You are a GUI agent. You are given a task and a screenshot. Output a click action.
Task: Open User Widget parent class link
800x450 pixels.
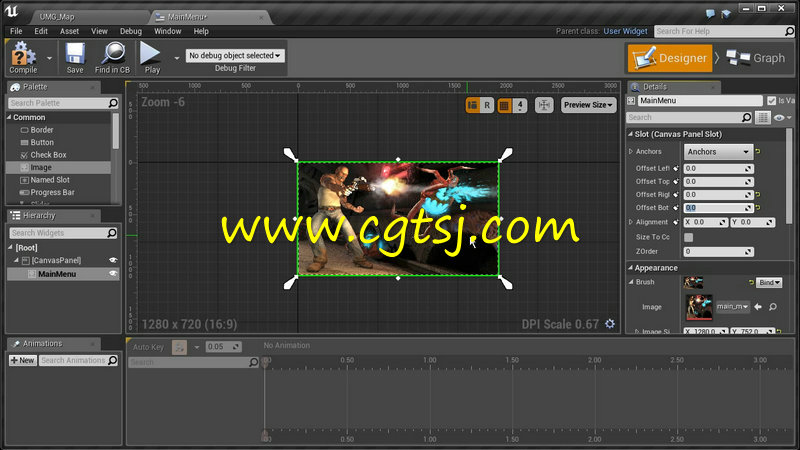(x=625, y=31)
